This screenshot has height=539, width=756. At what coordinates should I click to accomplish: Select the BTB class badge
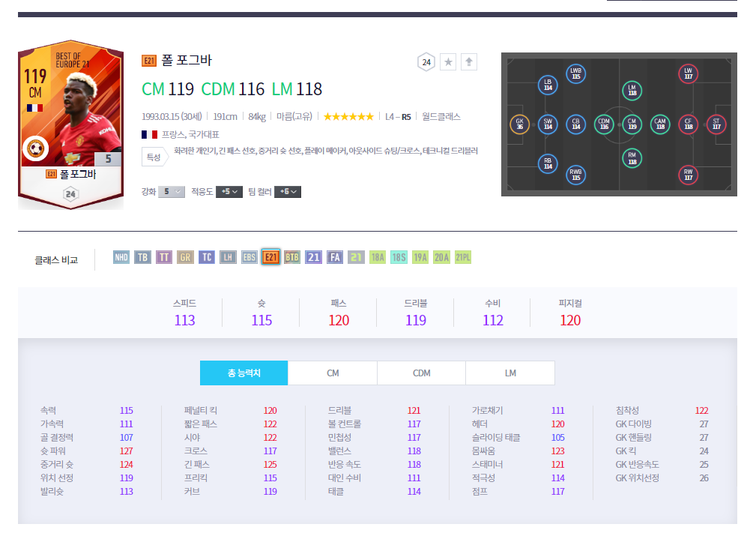(291, 257)
